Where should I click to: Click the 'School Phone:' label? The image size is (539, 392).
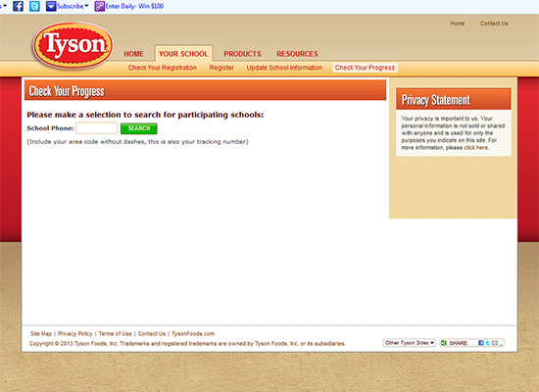pyautogui.click(x=50, y=128)
